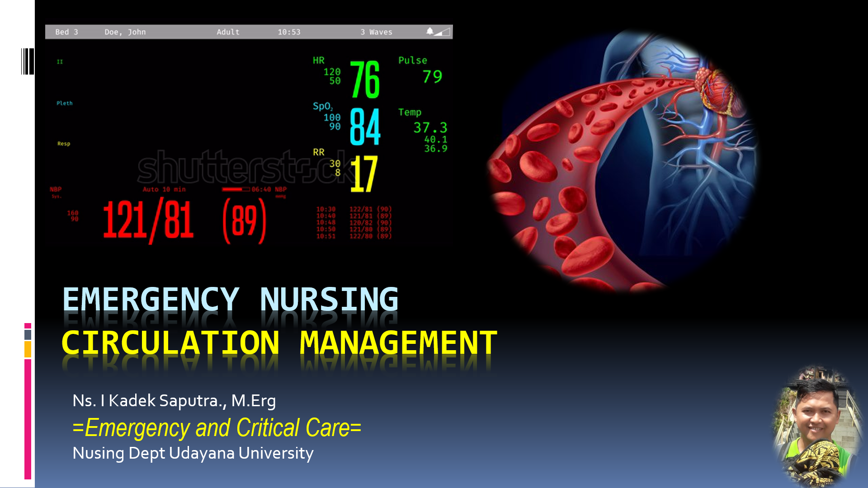Click the "CIRCULATION MANAGEMENT" yellow title
The width and height of the screenshot is (868, 488).
[279, 343]
